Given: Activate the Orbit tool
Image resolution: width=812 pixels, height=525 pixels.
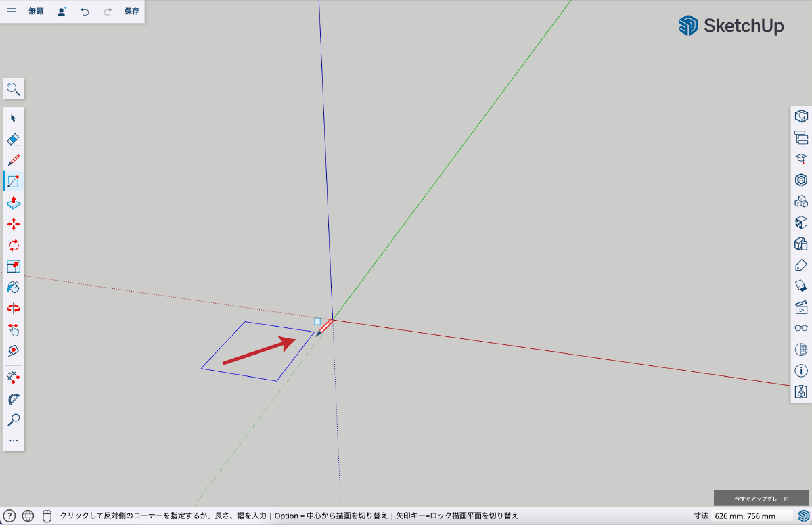Looking at the screenshot, I should click(13, 309).
